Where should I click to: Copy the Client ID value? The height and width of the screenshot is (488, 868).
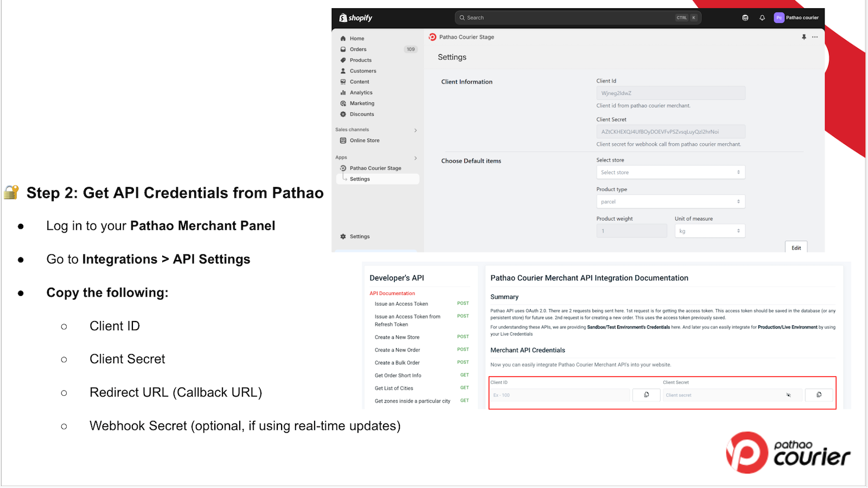[647, 395]
